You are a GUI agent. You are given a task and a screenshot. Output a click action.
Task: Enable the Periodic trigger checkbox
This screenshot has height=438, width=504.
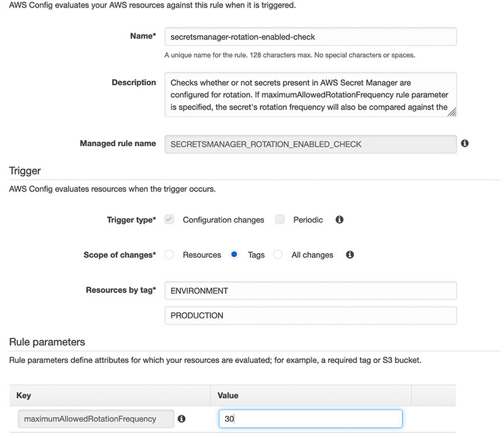tap(282, 219)
